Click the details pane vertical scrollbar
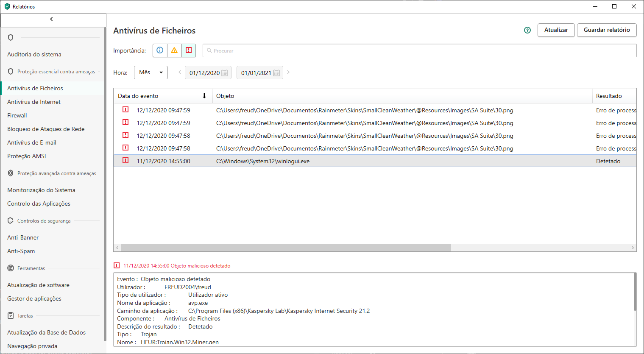 pos(635,292)
